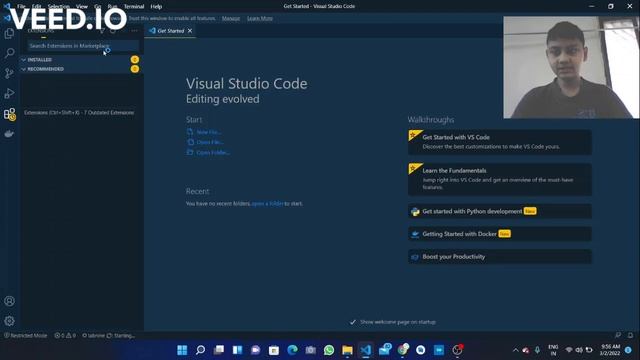Open the Edit menu

tap(37, 7)
